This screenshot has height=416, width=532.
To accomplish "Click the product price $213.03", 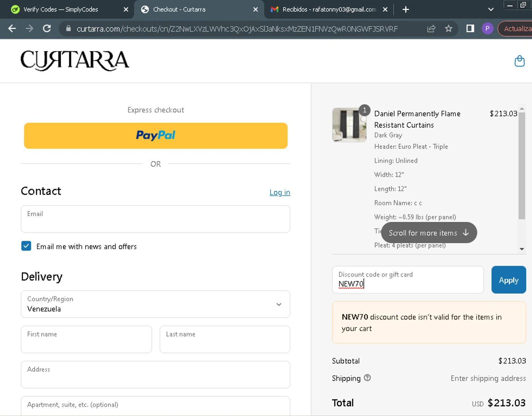I will pyautogui.click(x=503, y=113).
